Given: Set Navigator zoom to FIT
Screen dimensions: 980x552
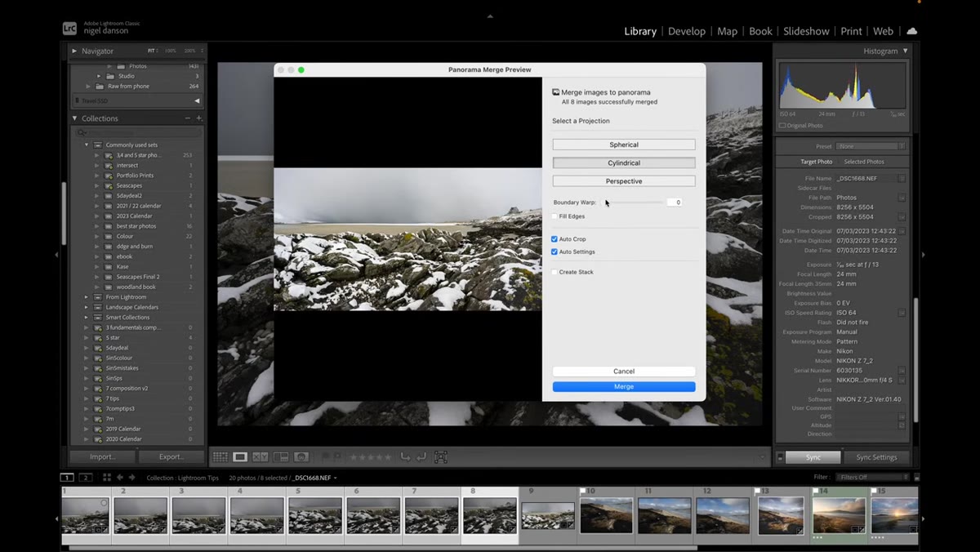Looking at the screenshot, I should pos(151,51).
